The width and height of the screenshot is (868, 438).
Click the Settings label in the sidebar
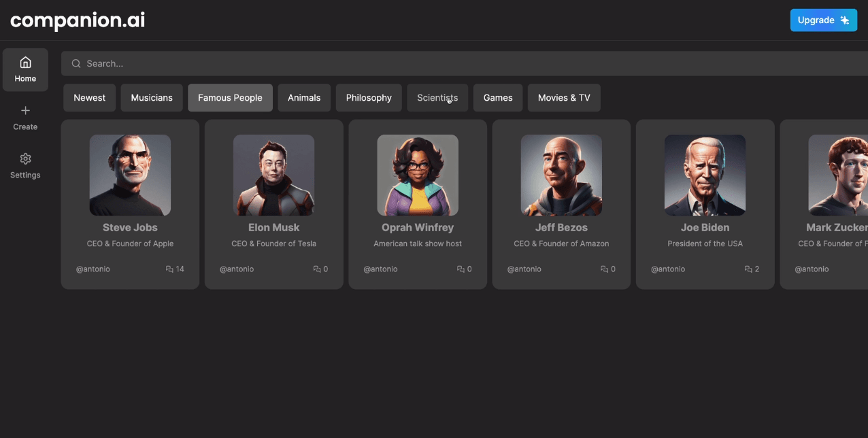(x=25, y=175)
